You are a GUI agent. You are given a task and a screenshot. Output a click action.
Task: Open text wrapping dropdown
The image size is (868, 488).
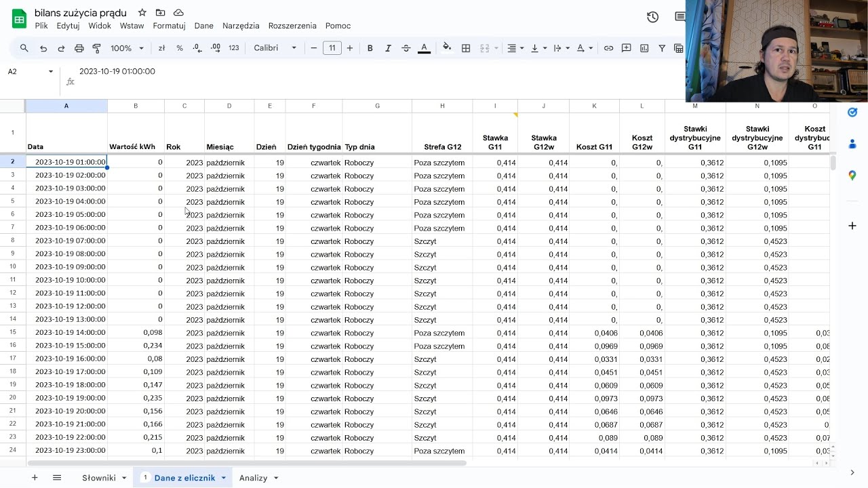561,48
